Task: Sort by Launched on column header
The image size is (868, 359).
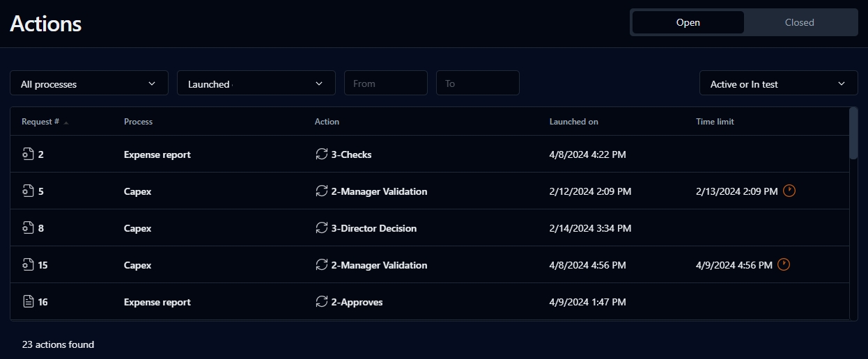Action: [573, 122]
